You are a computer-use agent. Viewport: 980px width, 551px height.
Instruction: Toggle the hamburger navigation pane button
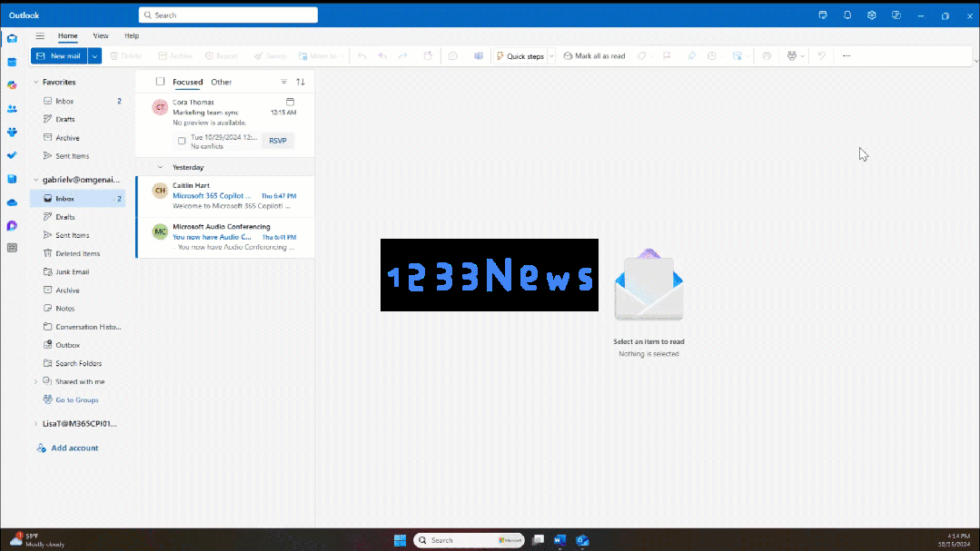click(40, 35)
